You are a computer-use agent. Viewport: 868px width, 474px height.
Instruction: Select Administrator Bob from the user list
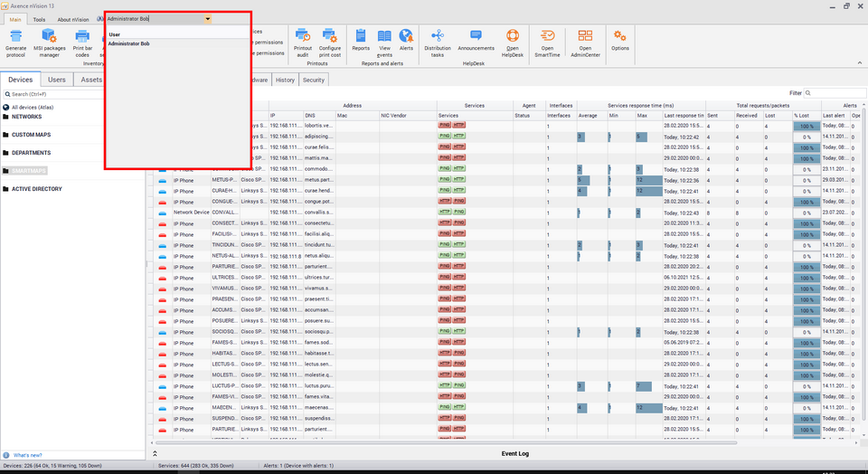point(128,43)
